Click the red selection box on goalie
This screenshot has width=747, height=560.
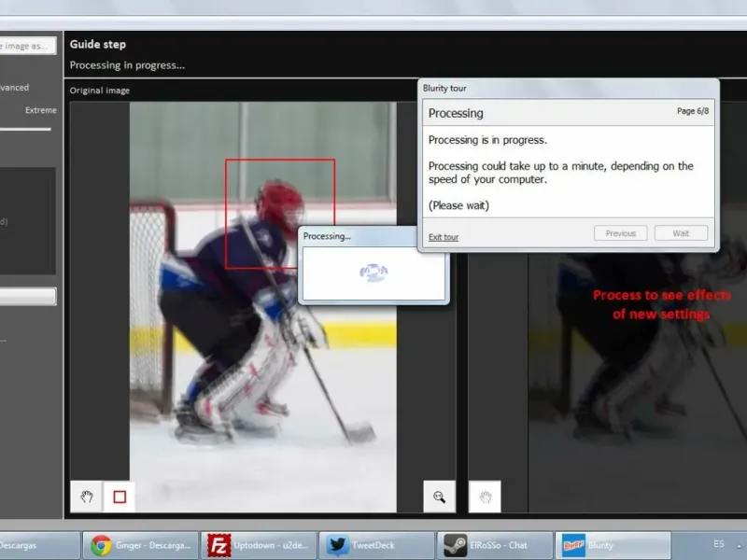[x=280, y=214]
